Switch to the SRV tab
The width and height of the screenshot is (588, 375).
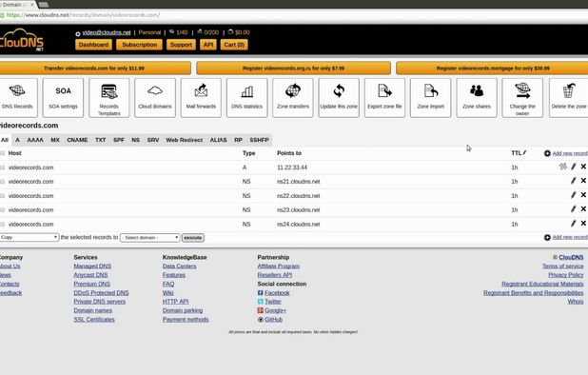click(x=153, y=140)
